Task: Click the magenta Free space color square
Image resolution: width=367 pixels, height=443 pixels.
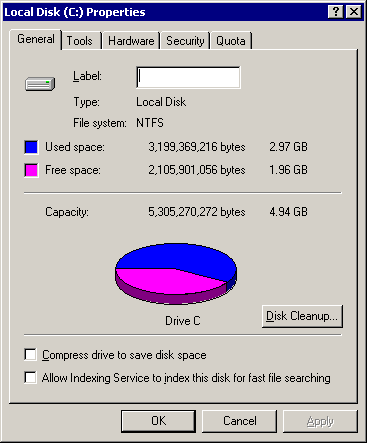Action: click(x=31, y=170)
